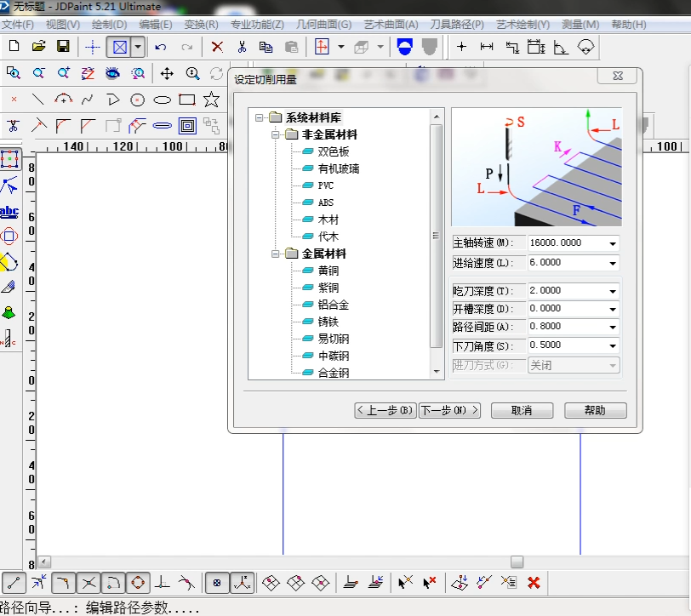The height and width of the screenshot is (616, 691).
Task: Click the red X delete icon
Action: (x=217, y=46)
